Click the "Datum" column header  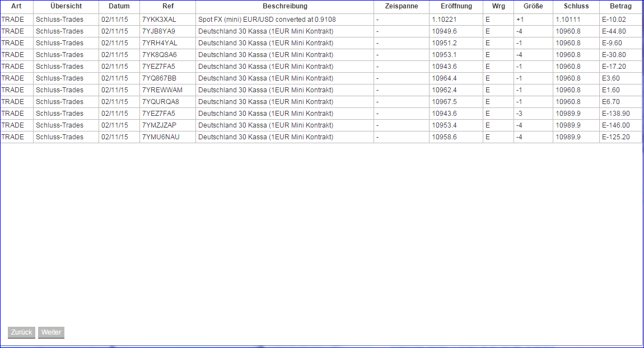click(119, 6)
